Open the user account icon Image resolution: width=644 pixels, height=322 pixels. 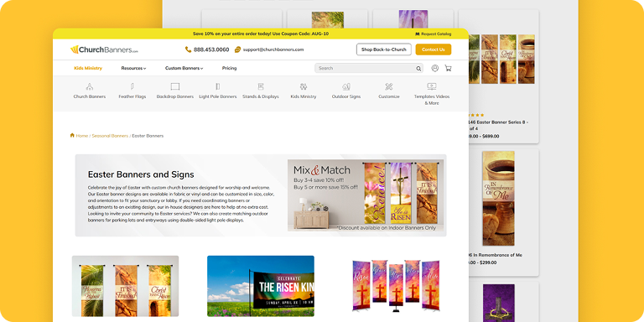[435, 68]
